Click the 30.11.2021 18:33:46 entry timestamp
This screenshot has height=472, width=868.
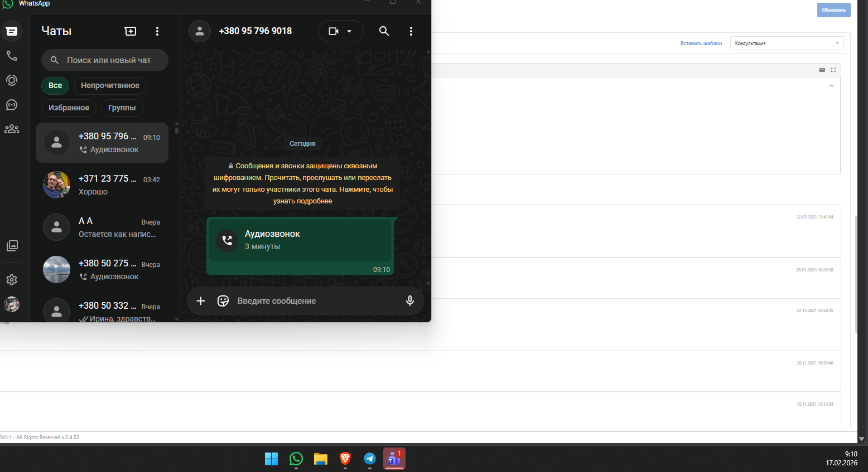coord(815,363)
